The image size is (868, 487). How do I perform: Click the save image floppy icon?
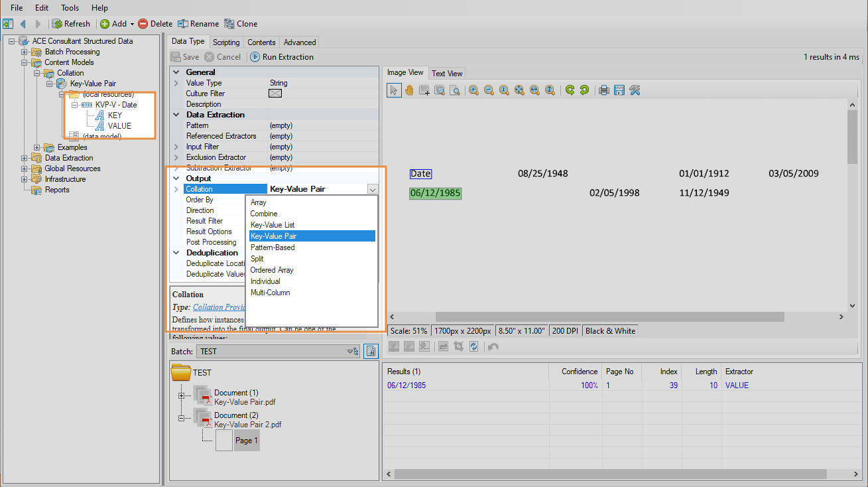click(x=619, y=90)
